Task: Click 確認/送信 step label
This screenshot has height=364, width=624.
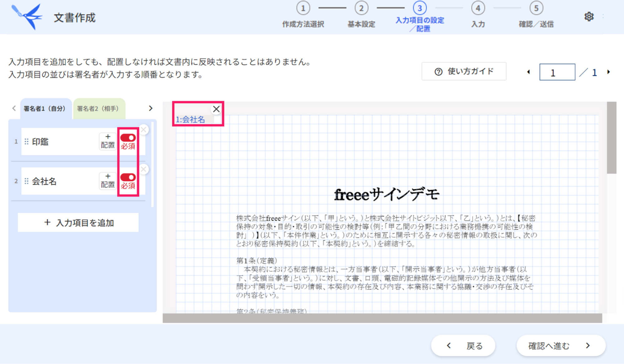Action: point(536,24)
